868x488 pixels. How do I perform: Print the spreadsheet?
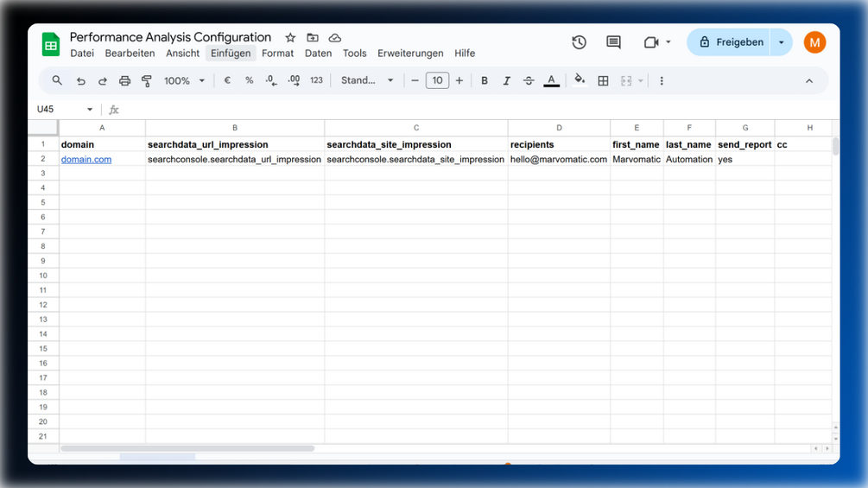coord(124,81)
